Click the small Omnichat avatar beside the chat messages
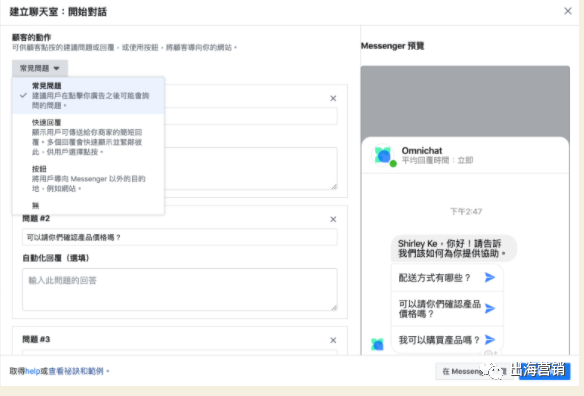The image size is (584, 396). point(377,344)
